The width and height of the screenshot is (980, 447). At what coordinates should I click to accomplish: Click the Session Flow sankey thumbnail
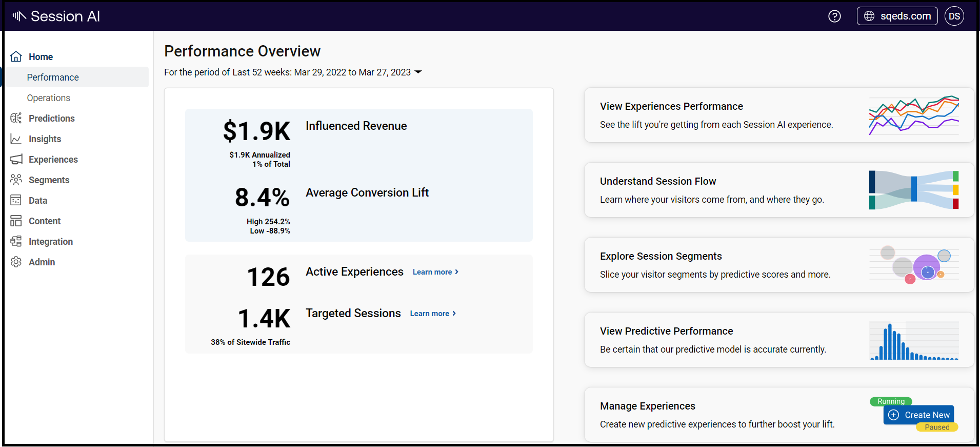click(x=914, y=190)
